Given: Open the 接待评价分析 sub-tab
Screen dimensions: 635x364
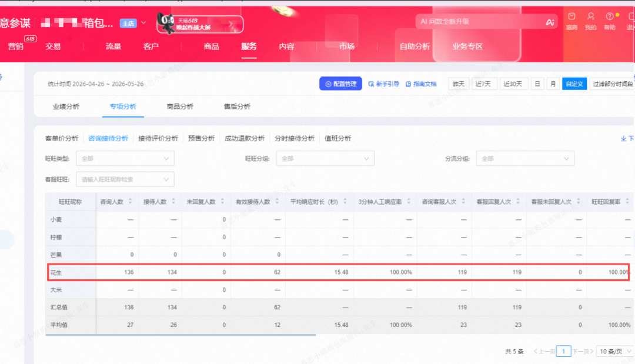Looking at the screenshot, I should click(x=158, y=138).
